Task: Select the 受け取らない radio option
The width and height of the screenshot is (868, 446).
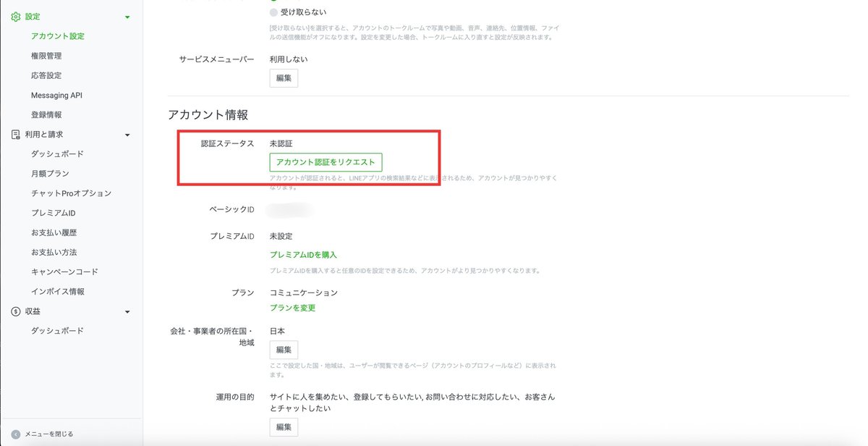Action: [273, 12]
